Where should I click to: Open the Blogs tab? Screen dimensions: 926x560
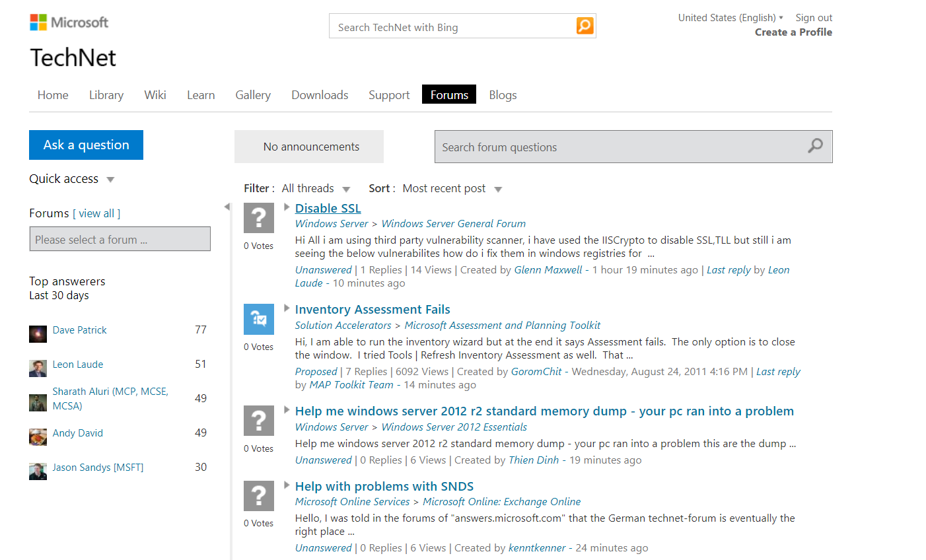503,95
